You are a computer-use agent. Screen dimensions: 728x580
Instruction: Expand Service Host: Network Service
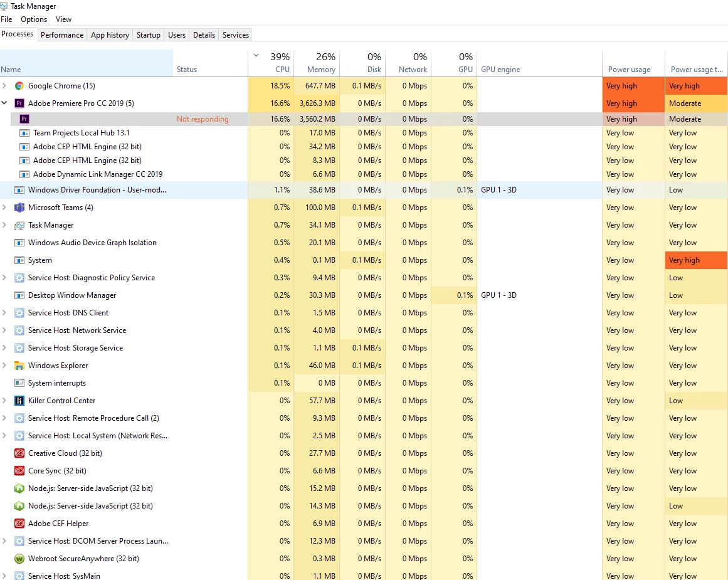point(4,330)
